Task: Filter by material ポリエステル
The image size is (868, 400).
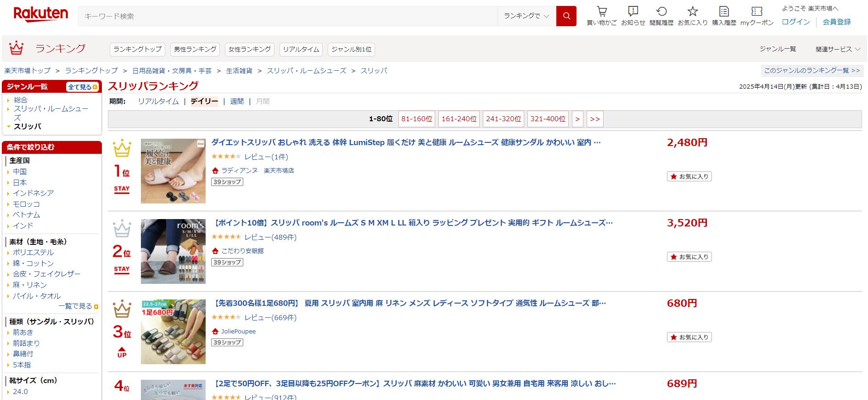Action: pyautogui.click(x=33, y=253)
